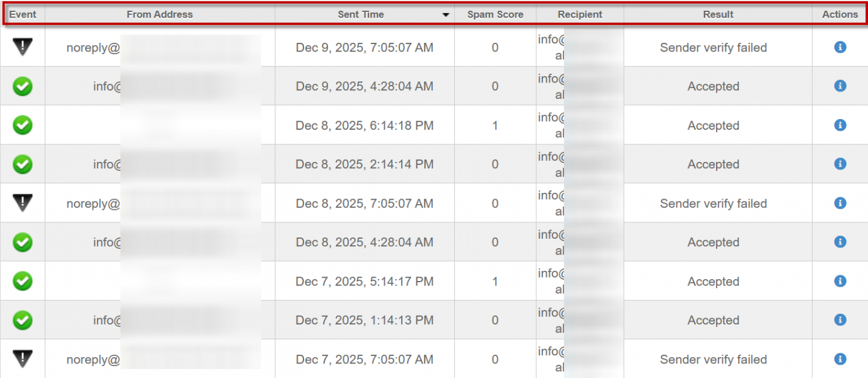Click info icon for Dec 8, 7:05:07 AM row
The width and height of the screenshot is (868, 378).
click(x=840, y=203)
